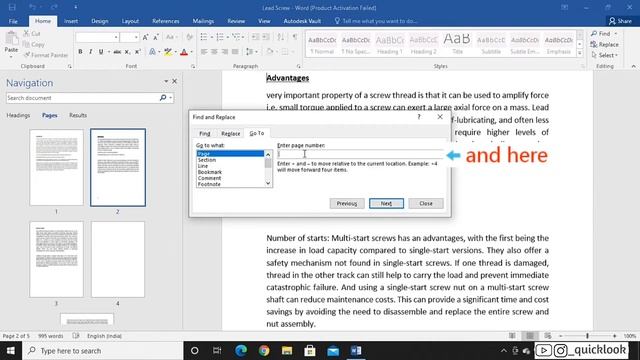Click the Clear Formatting icon
This screenshot has width=640, height=360.
189,37
